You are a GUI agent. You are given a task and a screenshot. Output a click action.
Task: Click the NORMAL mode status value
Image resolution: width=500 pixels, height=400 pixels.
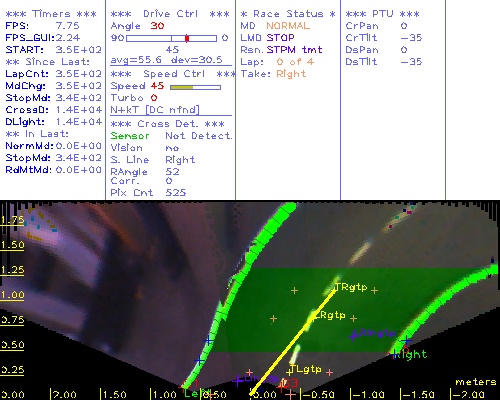[288, 26]
